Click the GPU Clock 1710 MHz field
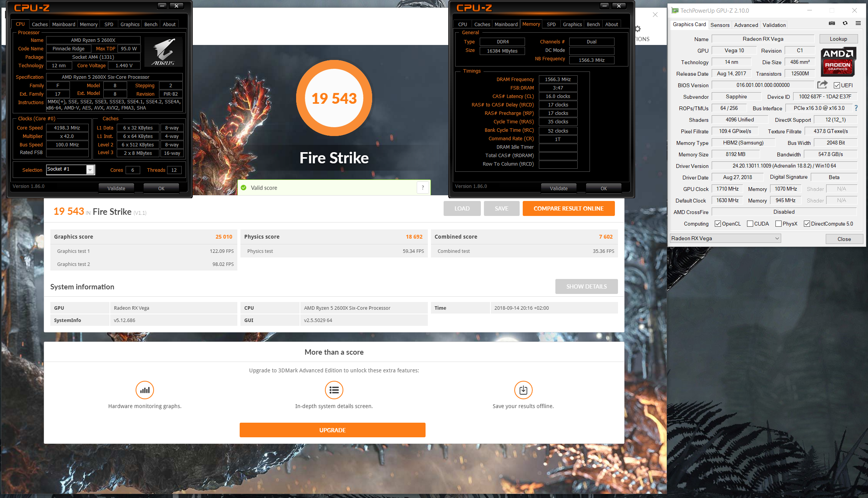The width and height of the screenshot is (868, 498). point(727,189)
